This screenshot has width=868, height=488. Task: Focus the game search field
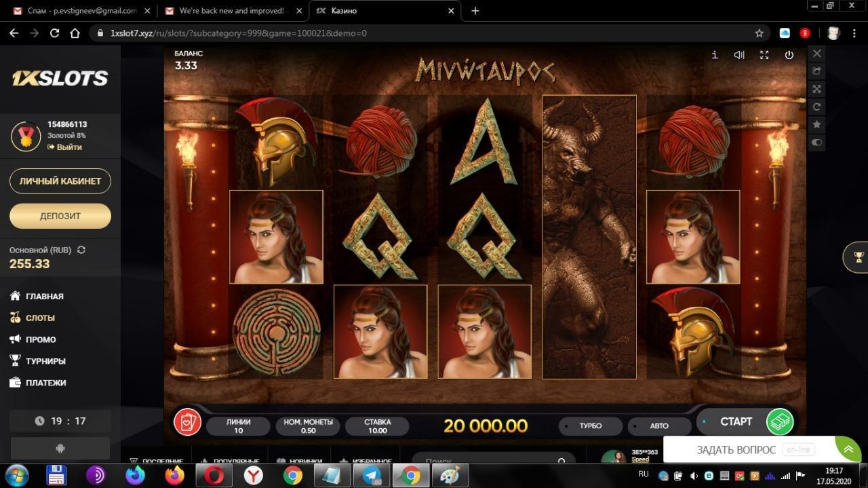(x=493, y=462)
